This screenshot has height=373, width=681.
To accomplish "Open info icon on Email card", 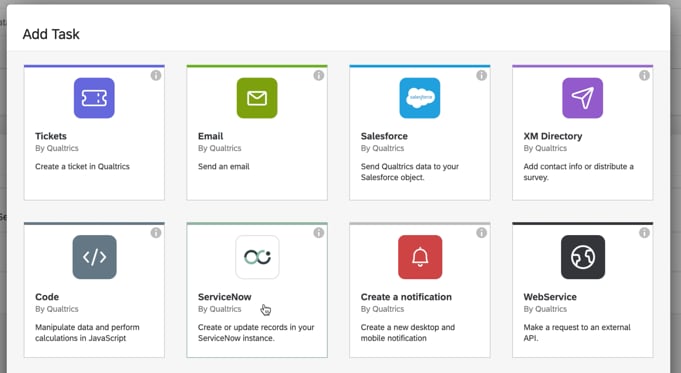I will [x=319, y=76].
